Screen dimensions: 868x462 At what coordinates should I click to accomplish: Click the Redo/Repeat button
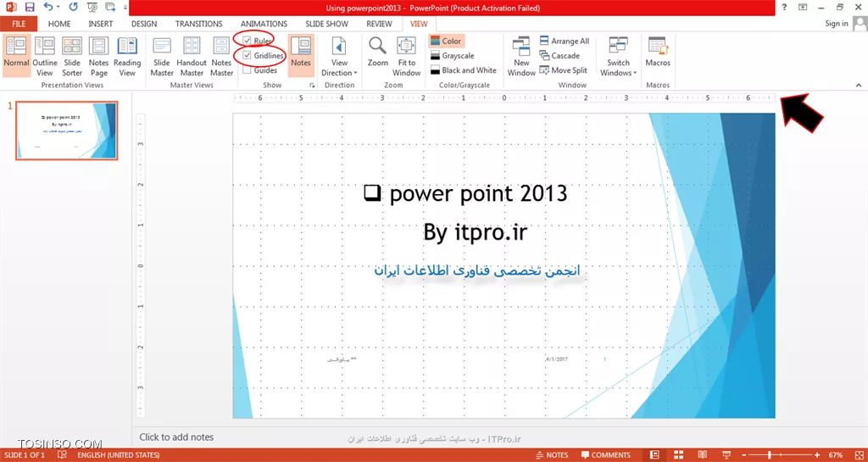tap(73, 7)
